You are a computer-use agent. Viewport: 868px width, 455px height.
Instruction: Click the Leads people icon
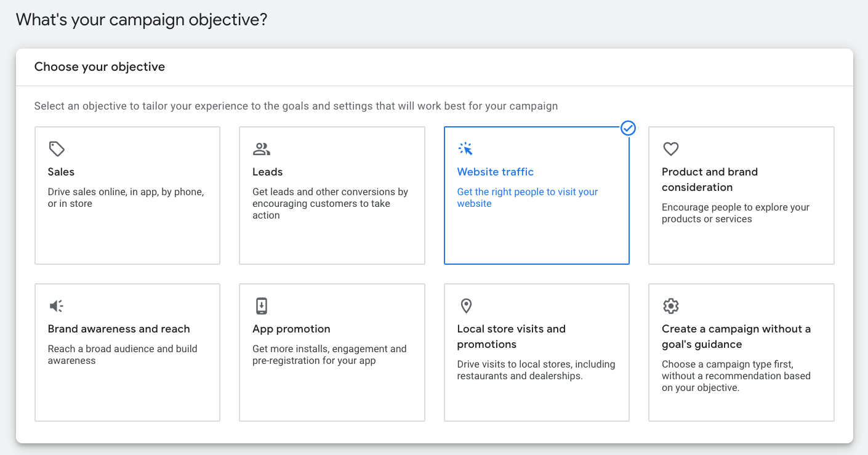click(x=262, y=148)
